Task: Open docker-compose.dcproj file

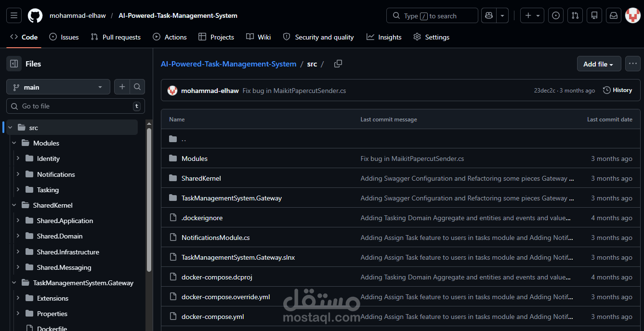Action: pyautogui.click(x=217, y=277)
